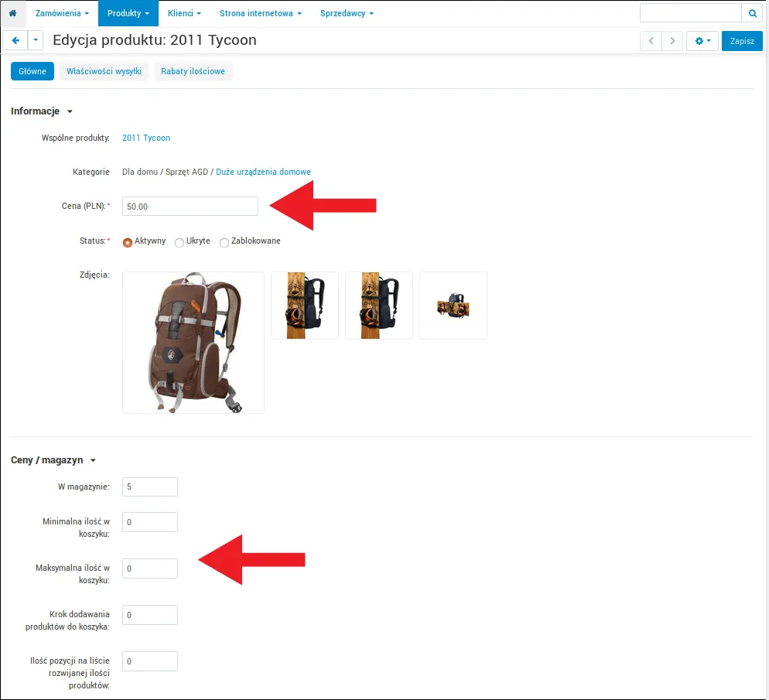The width and height of the screenshot is (769, 700).
Task: Switch to the Właściwości wysyłki tab
Action: pos(104,71)
